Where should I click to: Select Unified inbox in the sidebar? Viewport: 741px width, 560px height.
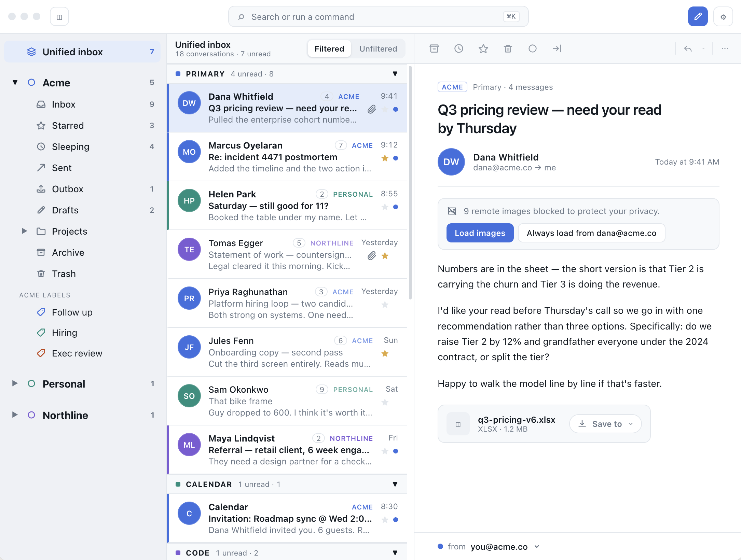point(82,52)
